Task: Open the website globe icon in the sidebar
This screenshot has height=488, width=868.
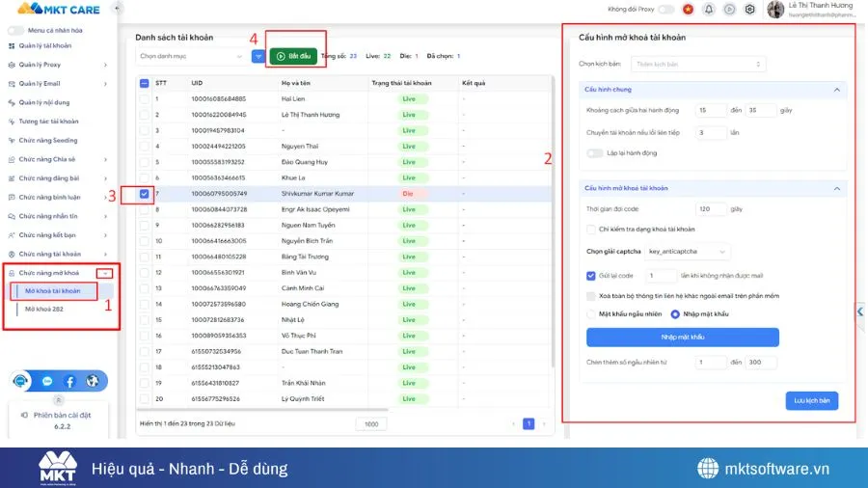Action: [x=93, y=381]
